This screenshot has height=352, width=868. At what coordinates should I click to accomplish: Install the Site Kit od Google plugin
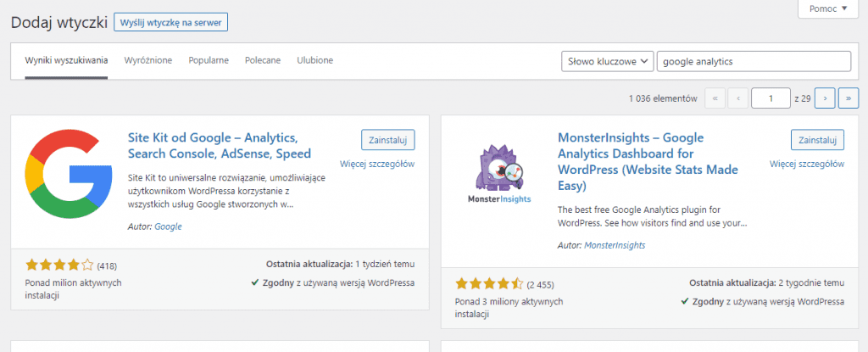click(x=388, y=140)
